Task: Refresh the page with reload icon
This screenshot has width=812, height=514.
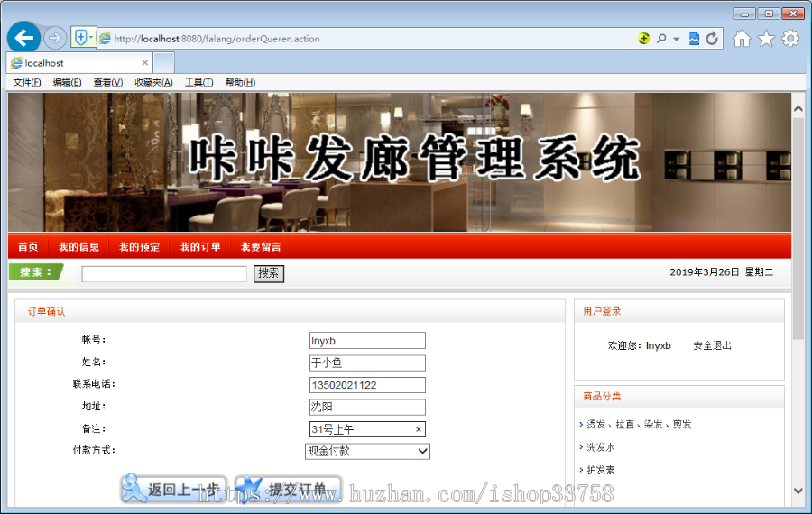Action: point(712,38)
